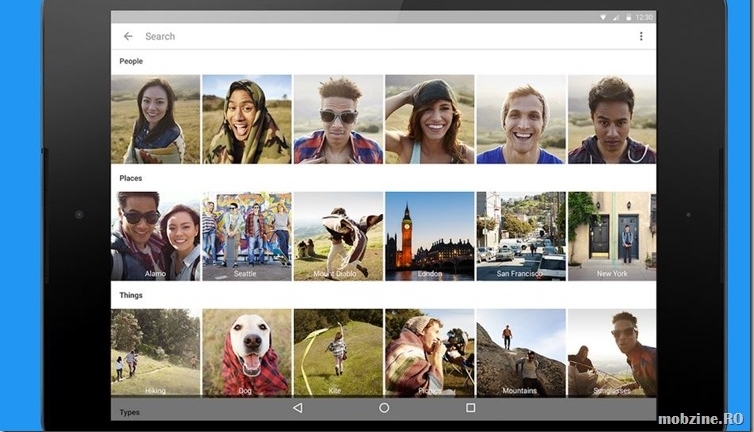Screen dimensions: 754x432
Task: Tap the Wi-Fi status icon
Action: 603,17
